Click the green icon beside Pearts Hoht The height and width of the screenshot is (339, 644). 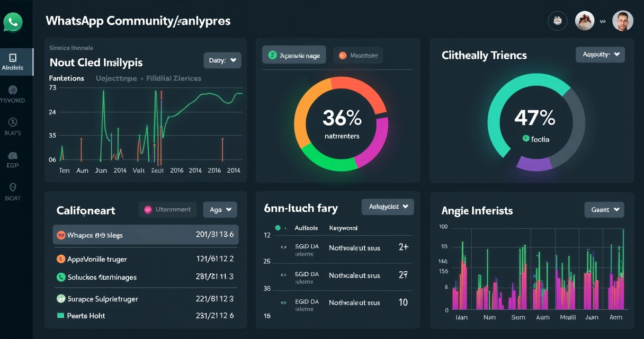(60, 315)
